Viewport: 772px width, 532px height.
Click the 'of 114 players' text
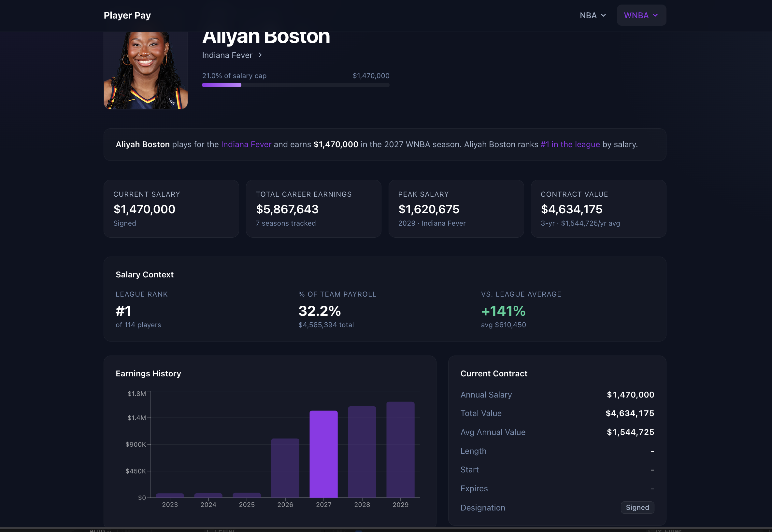138,325
